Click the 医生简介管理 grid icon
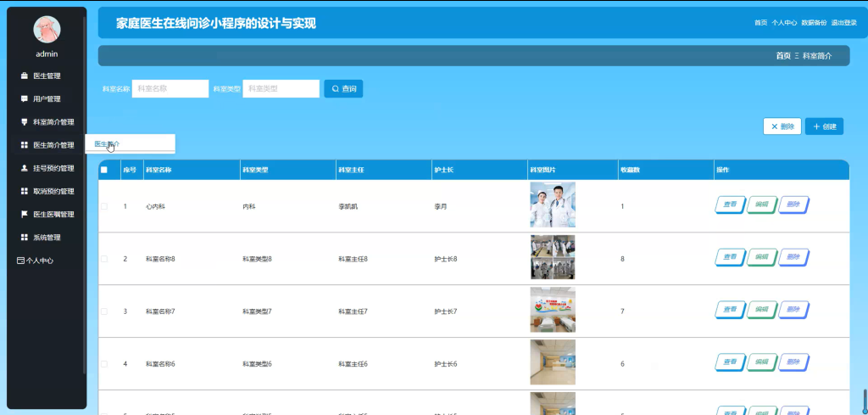The width and height of the screenshot is (868, 415). pyautogui.click(x=24, y=145)
